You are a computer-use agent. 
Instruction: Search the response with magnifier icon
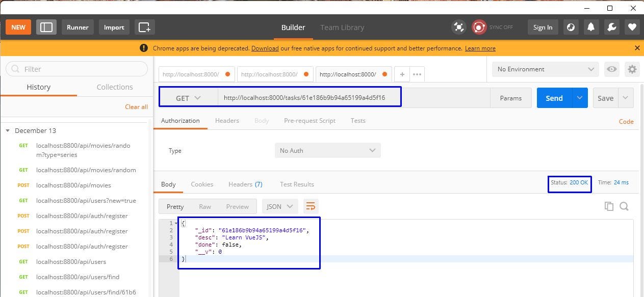[624, 206]
